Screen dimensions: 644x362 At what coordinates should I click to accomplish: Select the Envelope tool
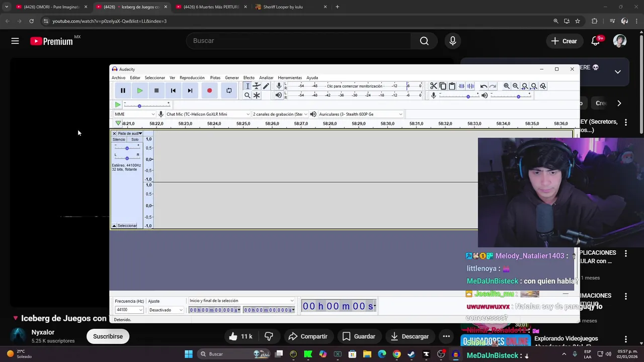coord(257,86)
